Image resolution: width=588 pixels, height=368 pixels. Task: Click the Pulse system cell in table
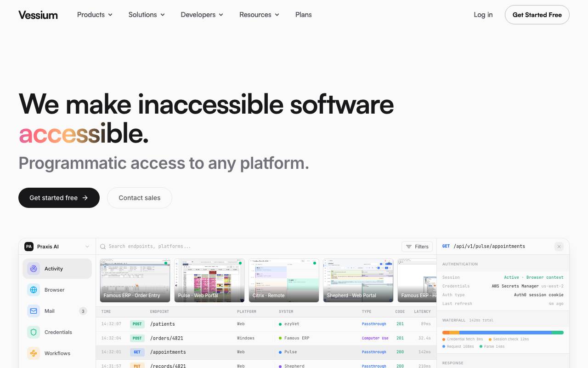(x=288, y=352)
